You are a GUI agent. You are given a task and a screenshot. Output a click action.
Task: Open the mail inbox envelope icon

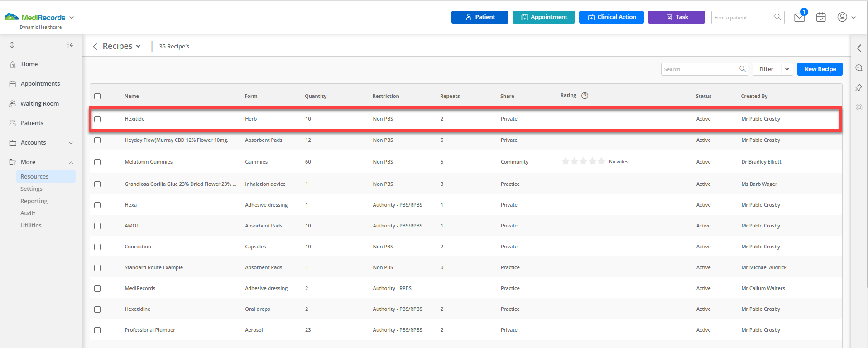[799, 18]
